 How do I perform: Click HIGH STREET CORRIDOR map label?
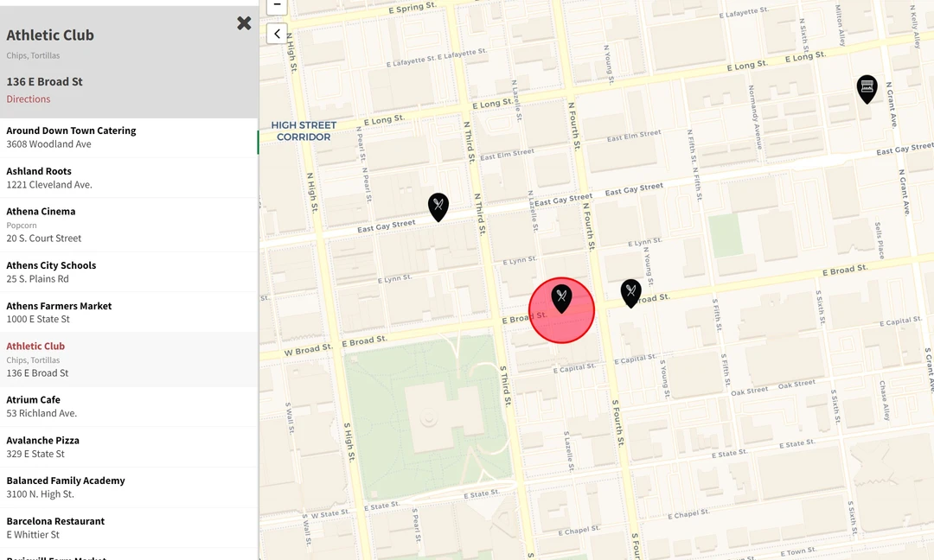[304, 130]
